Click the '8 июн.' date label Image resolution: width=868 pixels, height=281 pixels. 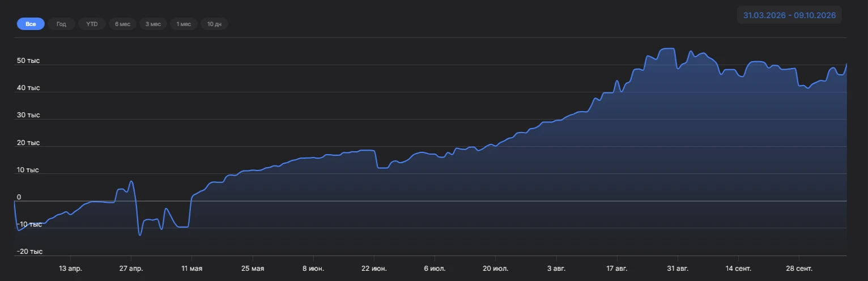pos(314,268)
